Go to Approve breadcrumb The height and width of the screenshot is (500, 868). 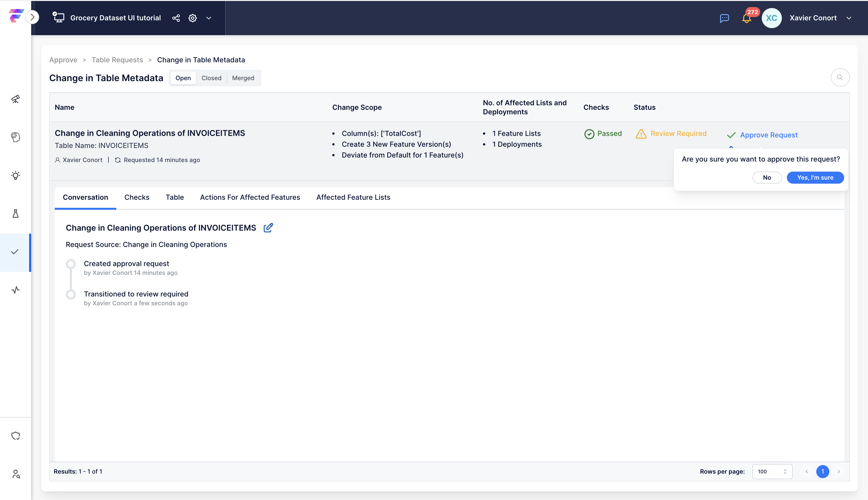[63, 60]
